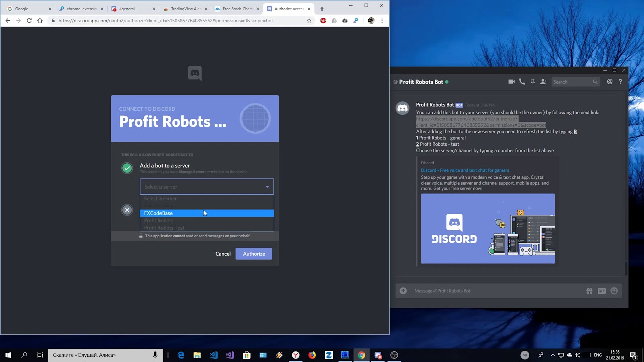The image size is (644, 362).
Task: Open Visual Studio from taskbar
Action: [x=230, y=355]
